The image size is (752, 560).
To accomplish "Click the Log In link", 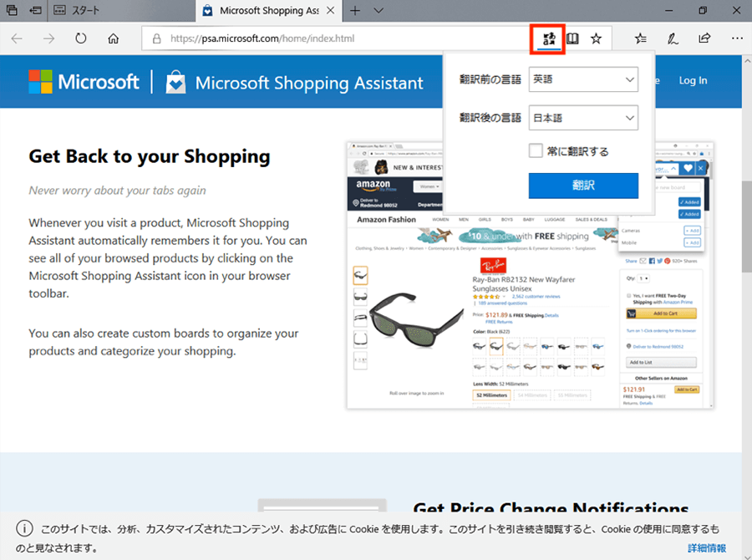I will 693,80.
